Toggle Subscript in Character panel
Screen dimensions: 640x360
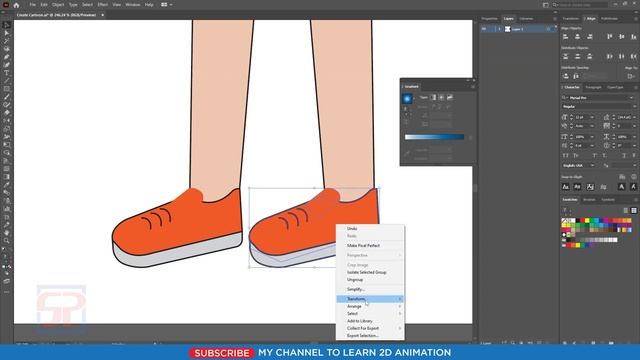tap(605, 156)
